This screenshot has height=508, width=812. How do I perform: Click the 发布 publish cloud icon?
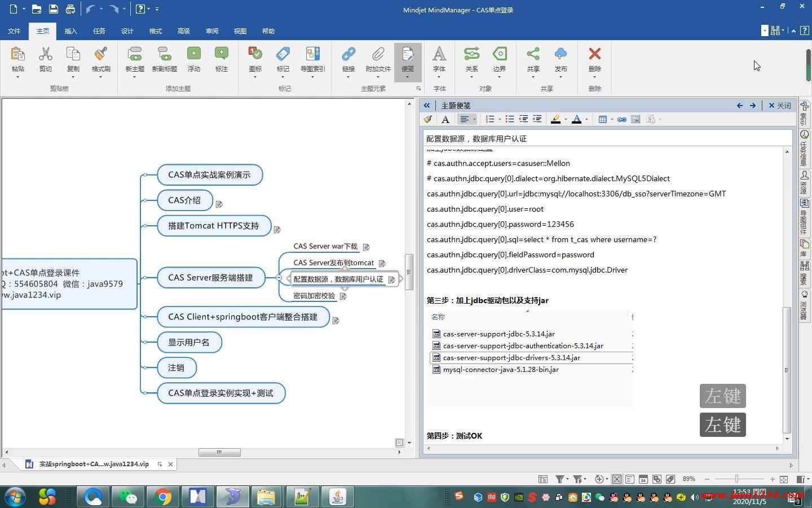(561, 54)
